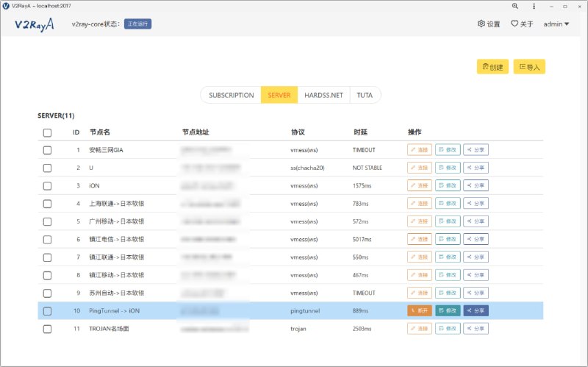
Task: Share server U
Action: click(476, 168)
